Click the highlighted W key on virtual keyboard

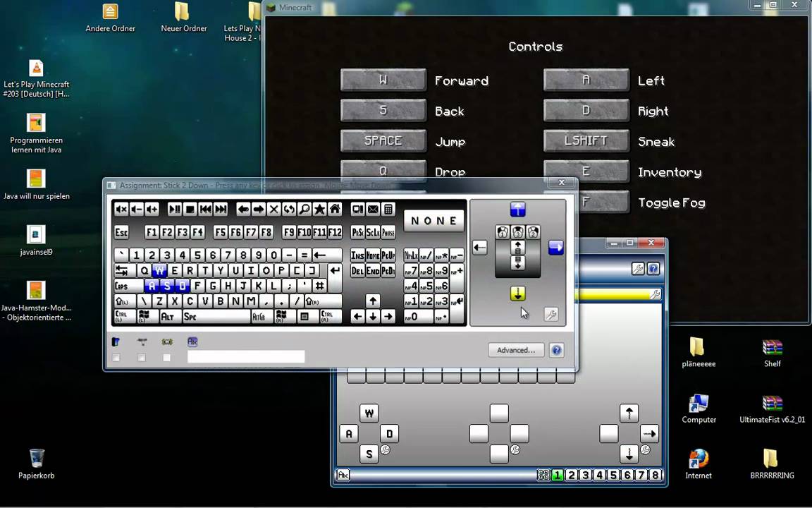[159, 271]
